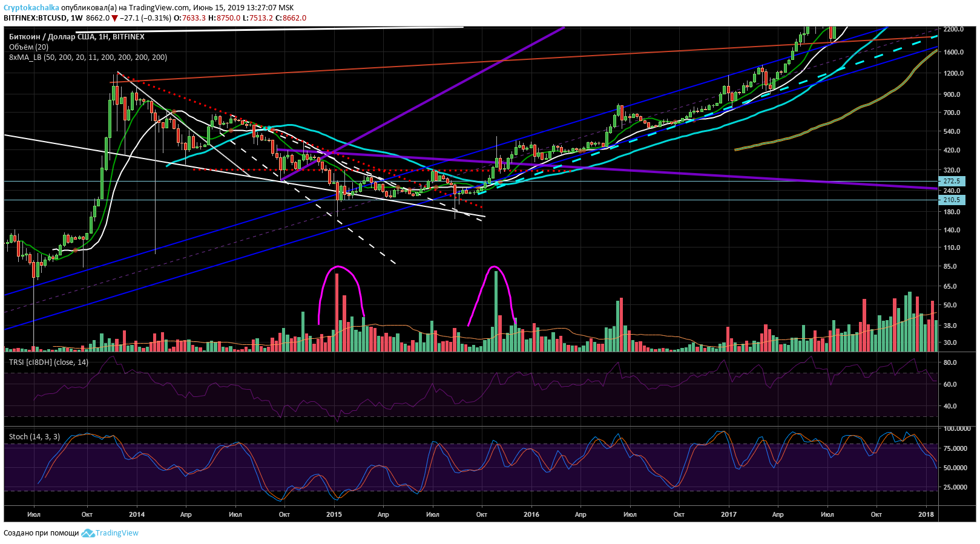Click the 2016 time axis label
The height and width of the screenshot is (544, 980).
[531, 514]
